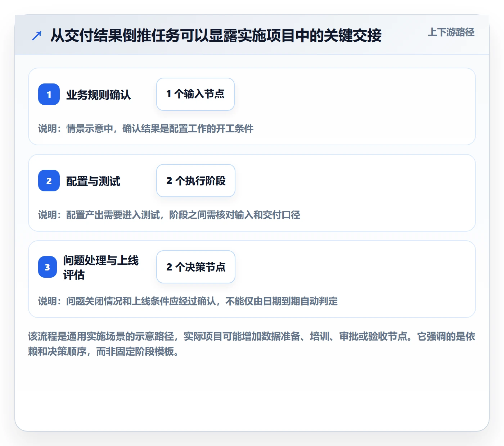Screen dimensions: 504x446
Task: Select the "2 个决策节点" pill
Action: pos(196,267)
